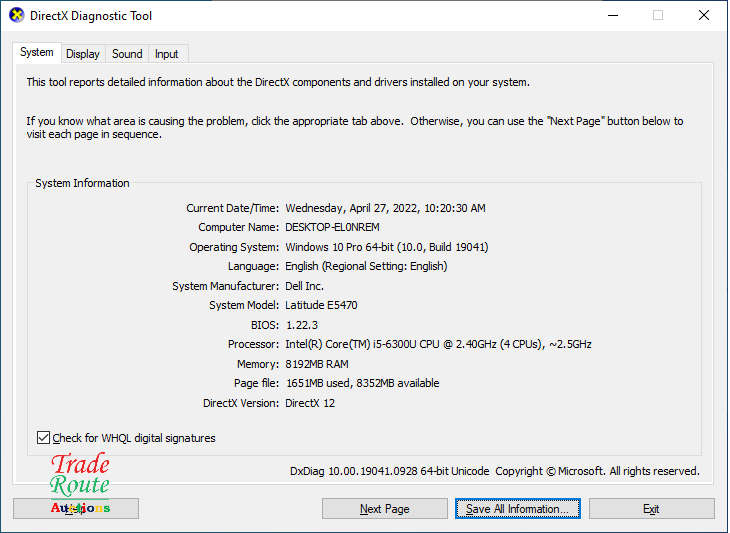
Task: Click the System Information group label
Action: (x=82, y=183)
